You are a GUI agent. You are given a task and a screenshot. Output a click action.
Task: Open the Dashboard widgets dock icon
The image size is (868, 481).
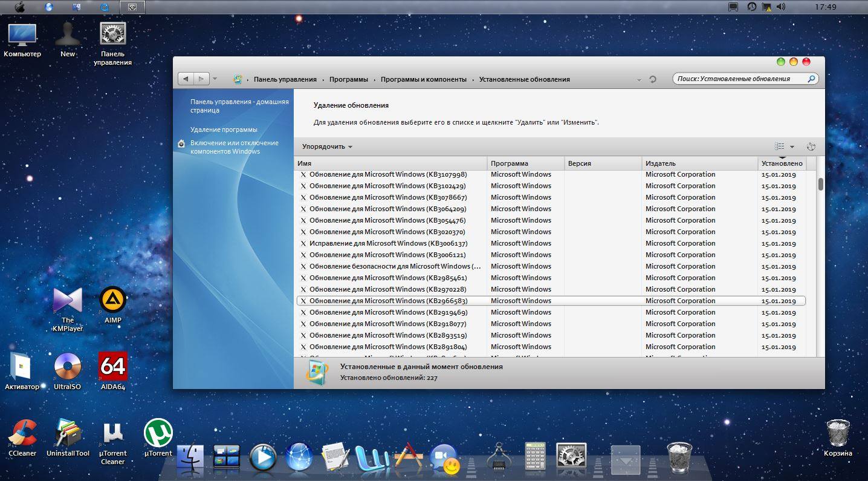(x=227, y=458)
